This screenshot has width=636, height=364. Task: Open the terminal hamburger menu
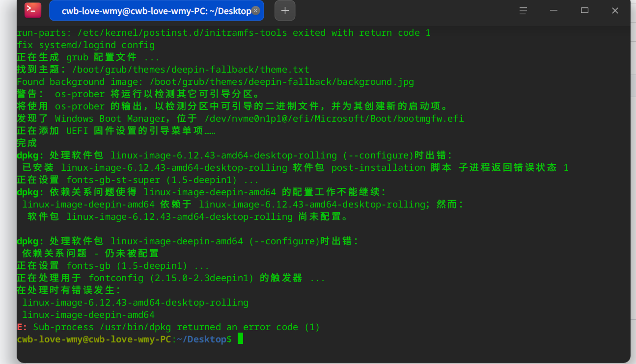[524, 11]
